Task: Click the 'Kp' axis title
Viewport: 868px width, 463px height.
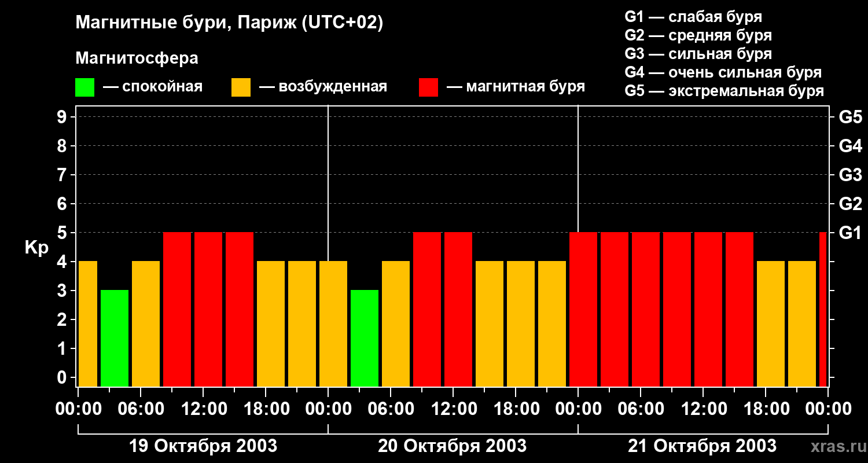Action: tap(36, 247)
